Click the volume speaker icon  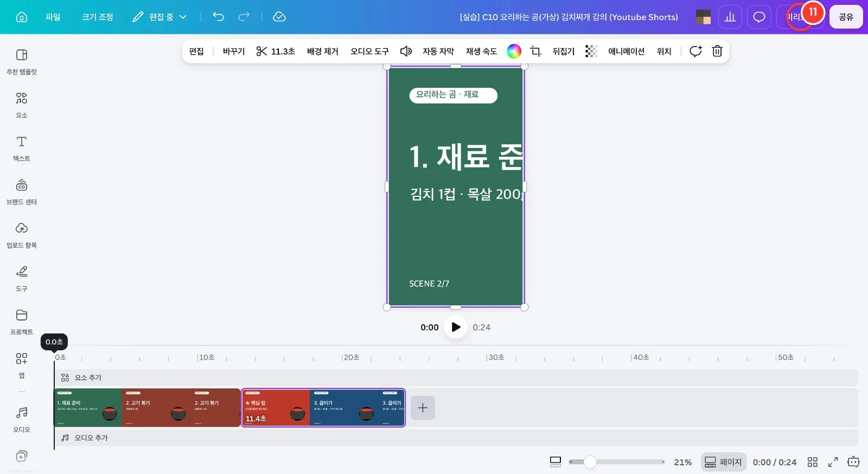tap(406, 51)
